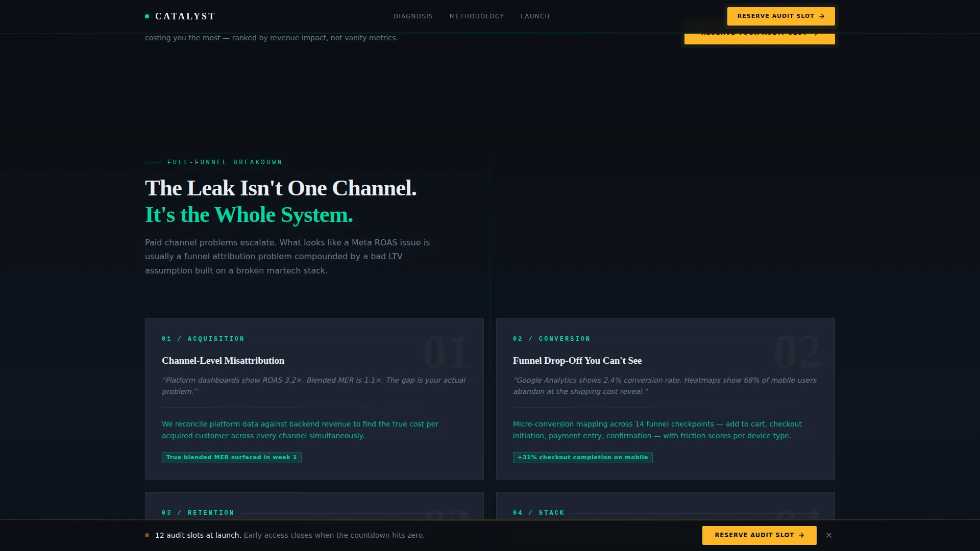Click the green dot beside CATALYST logo
The image size is (980, 551).
(147, 16)
